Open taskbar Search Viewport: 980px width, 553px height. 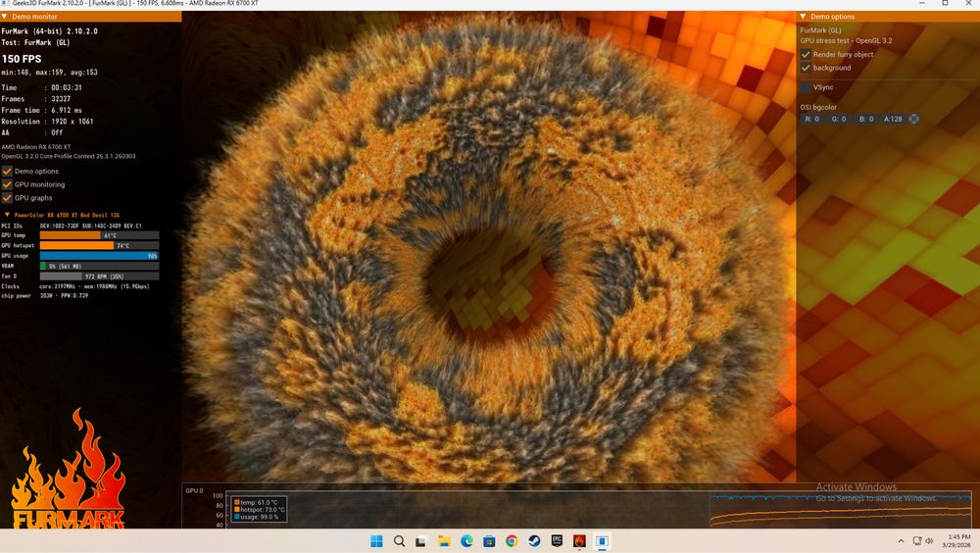tap(399, 541)
